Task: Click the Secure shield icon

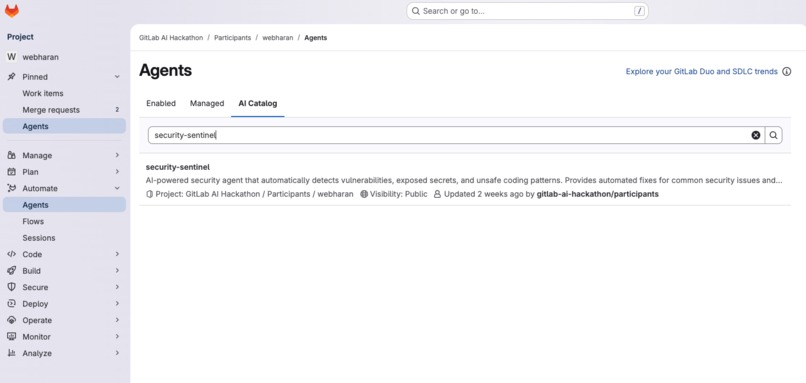Action: (x=11, y=287)
